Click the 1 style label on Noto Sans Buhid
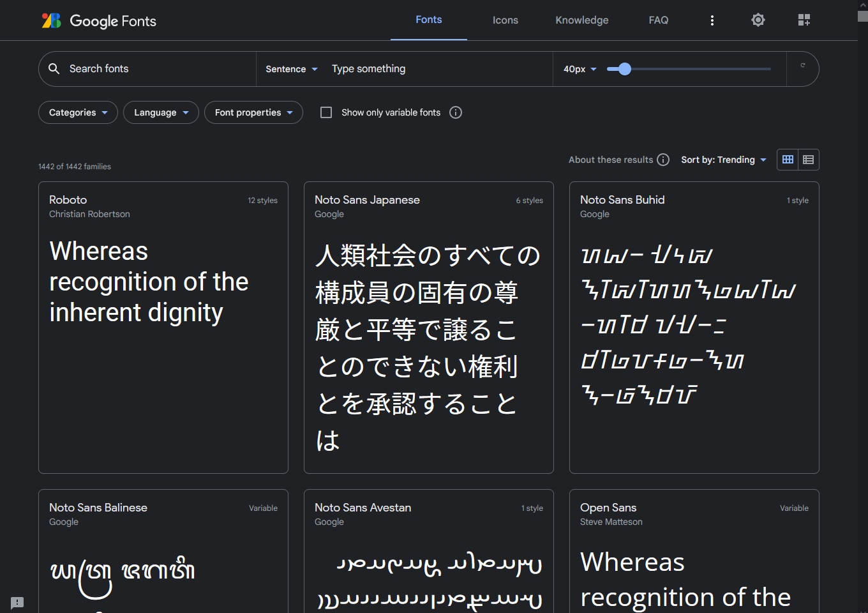Image resolution: width=868 pixels, height=613 pixels. click(x=798, y=201)
